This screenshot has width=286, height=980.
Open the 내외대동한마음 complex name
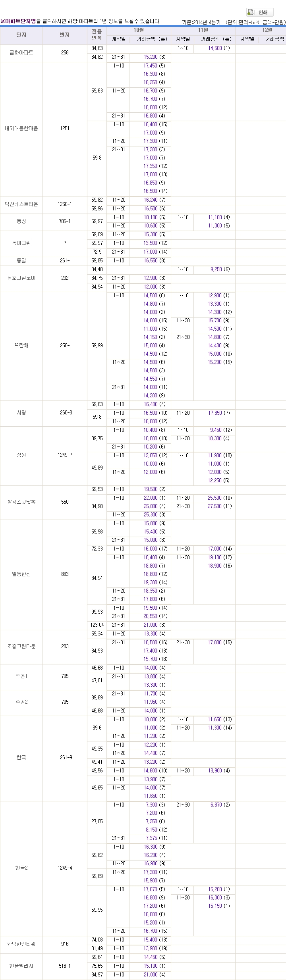[x=21, y=128]
